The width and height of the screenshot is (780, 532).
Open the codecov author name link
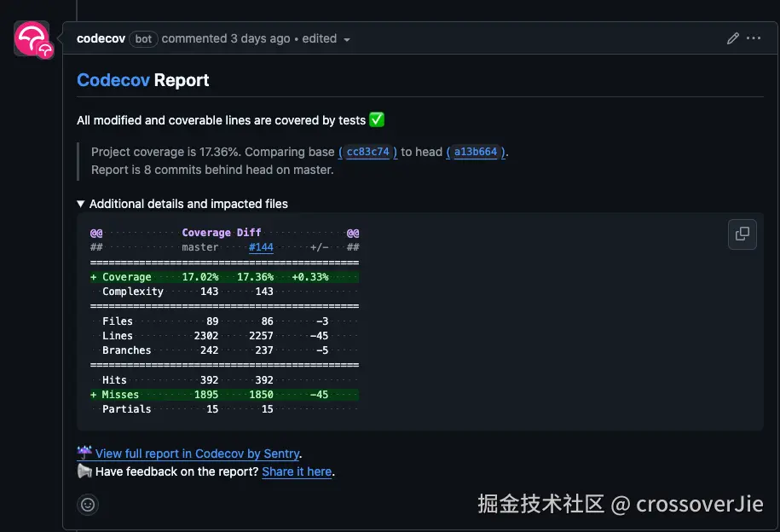[x=101, y=38]
